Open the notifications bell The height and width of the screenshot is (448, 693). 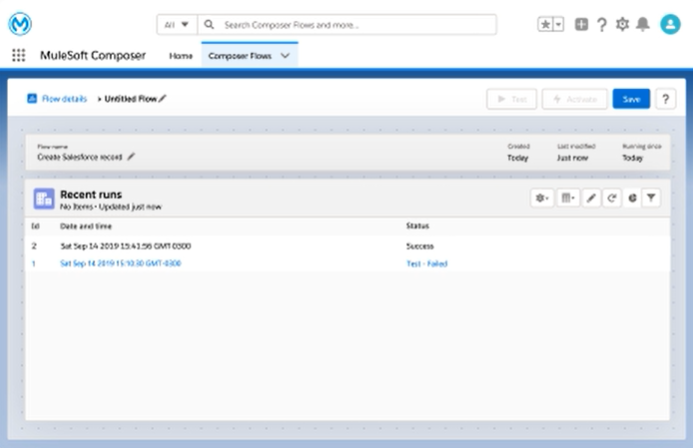click(643, 24)
